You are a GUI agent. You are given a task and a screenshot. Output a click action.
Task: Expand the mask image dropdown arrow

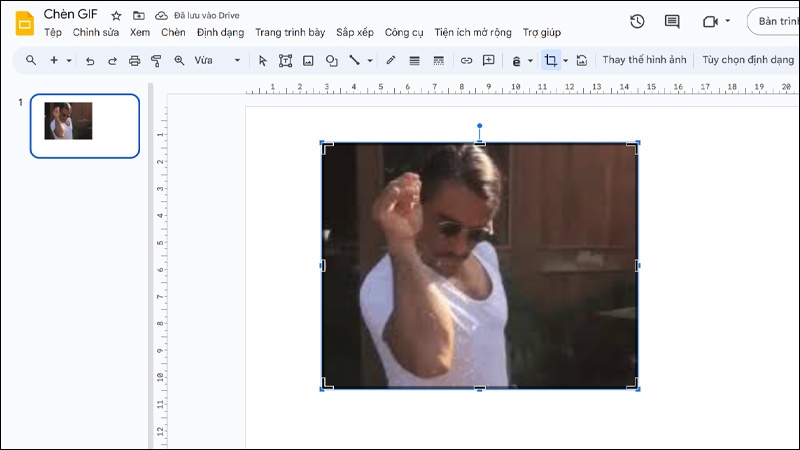565,61
